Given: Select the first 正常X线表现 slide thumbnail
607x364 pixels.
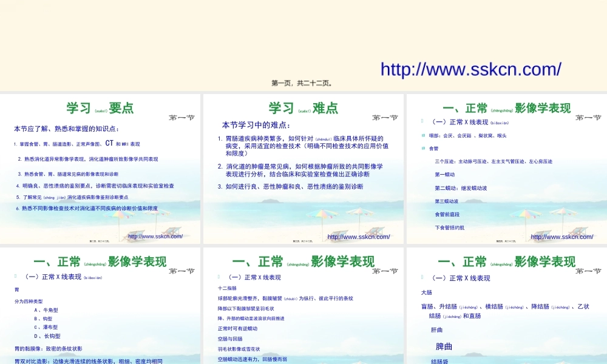Looking at the screenshot, I should pos(505,167).
